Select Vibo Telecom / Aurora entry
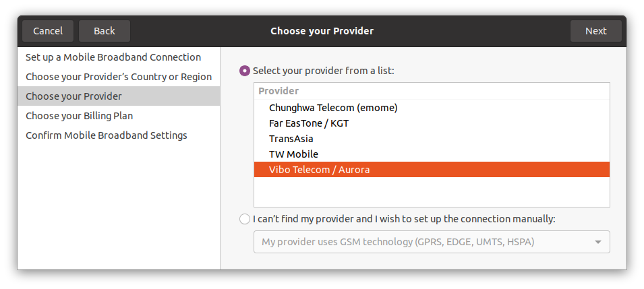The width and height of the screenshot is (644, 289). pos(319,170)
